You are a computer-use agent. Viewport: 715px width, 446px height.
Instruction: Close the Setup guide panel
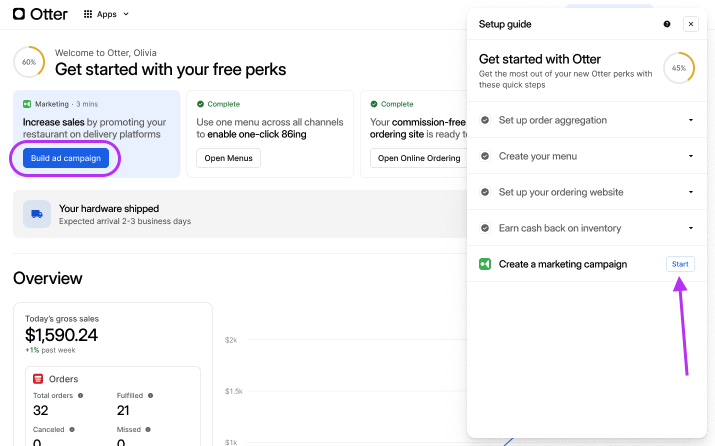(x=691, y=24)
